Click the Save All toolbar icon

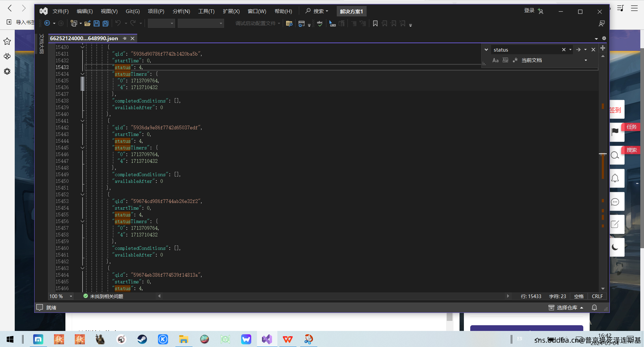pyautogui.click(x=106, y=23)
